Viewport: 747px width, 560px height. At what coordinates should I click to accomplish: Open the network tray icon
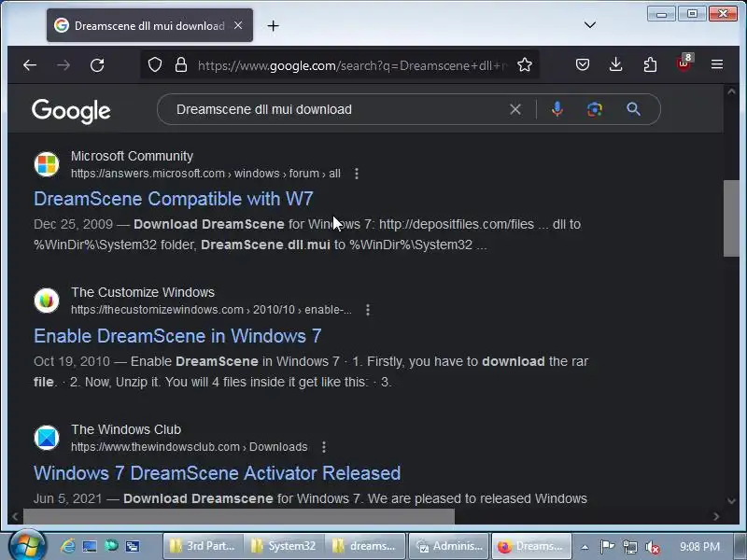pyautogui.click(x=629, y=547)
